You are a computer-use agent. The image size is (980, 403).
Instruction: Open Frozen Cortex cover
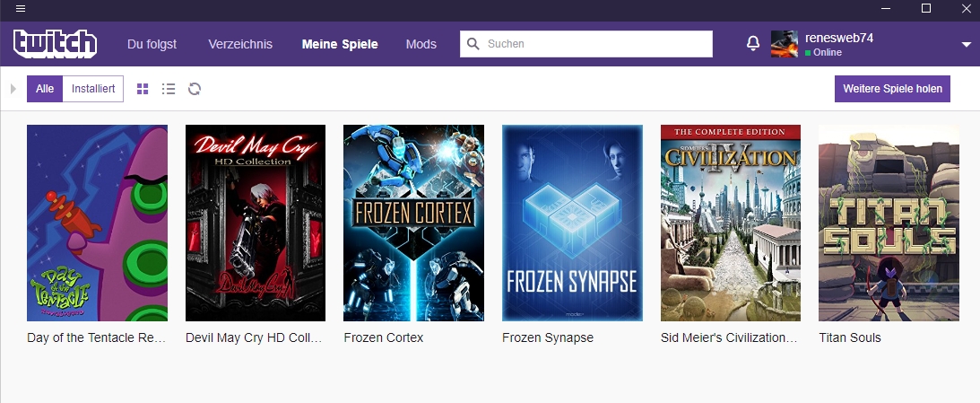click(413, 223)
